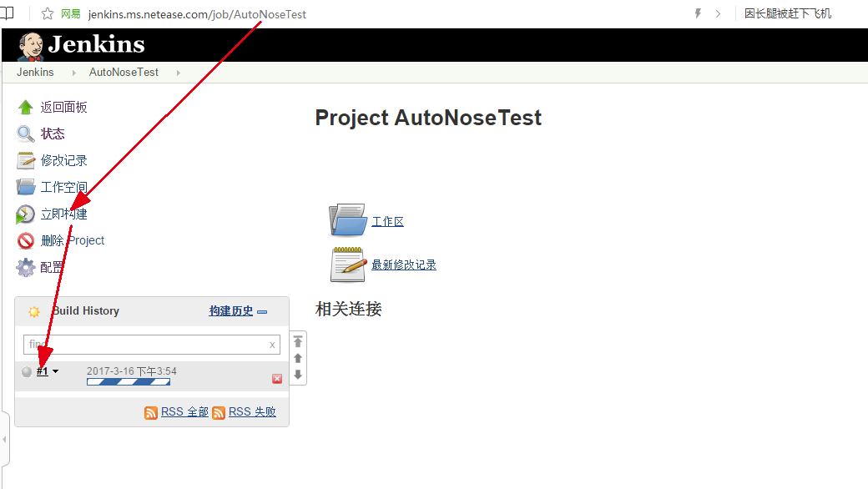This screenshot has height=489, width=868.
Task: Click the magnifier icon beside 状态
Action: click(26, 134)
